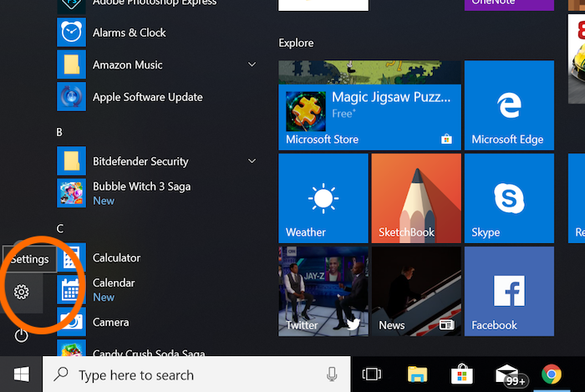Screen dimensions: 585x392
Task: Open File Explorer from the taskbar
Action: coord(417,374)
